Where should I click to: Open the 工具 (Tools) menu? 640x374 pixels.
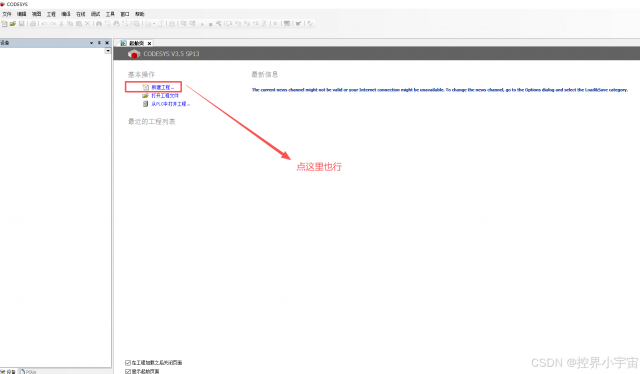(110, 14)
